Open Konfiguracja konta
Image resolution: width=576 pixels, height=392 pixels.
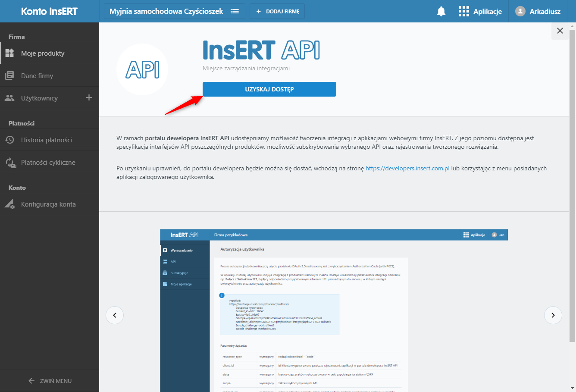[x=50, y=204]
